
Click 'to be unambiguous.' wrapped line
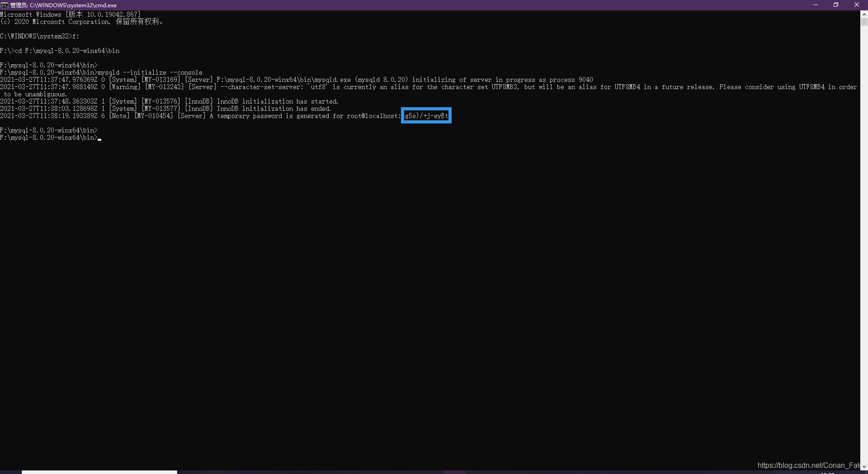pos(35,94)
